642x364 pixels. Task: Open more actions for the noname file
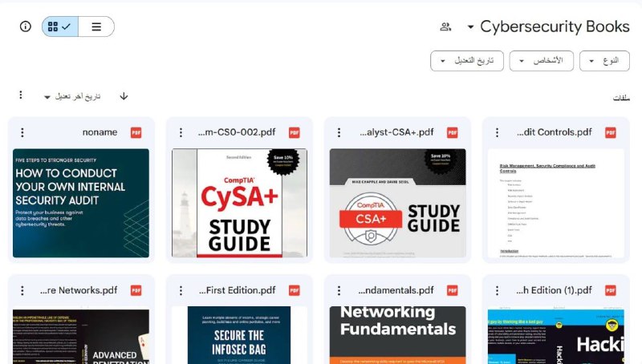pyautogui.click(x=22, y=132)
